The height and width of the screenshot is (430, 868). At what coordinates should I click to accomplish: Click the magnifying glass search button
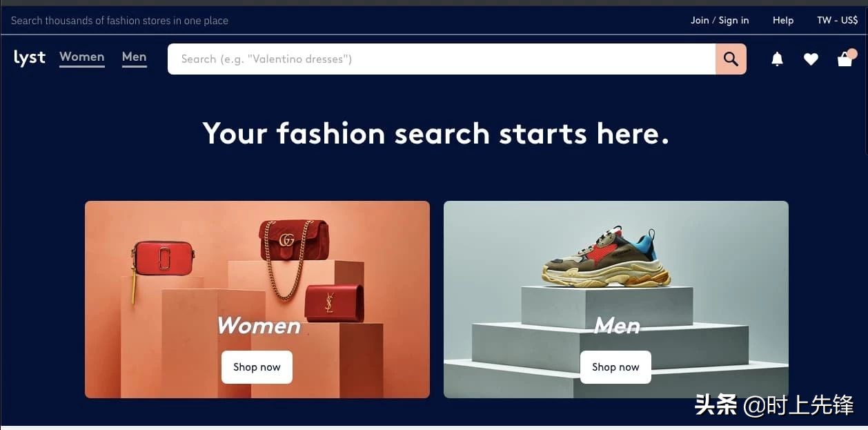pyautogui.click(x=731, y=59)
